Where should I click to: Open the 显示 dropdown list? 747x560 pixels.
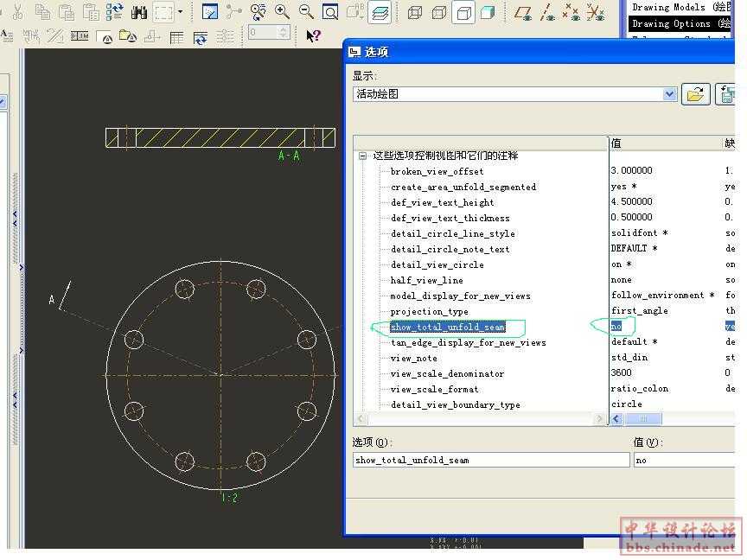669,94
